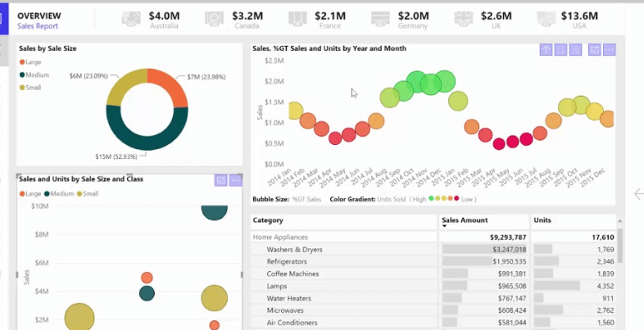Toggle Medium legend item in donut chart
Screen dimensions: 644x330
(35, 75)
